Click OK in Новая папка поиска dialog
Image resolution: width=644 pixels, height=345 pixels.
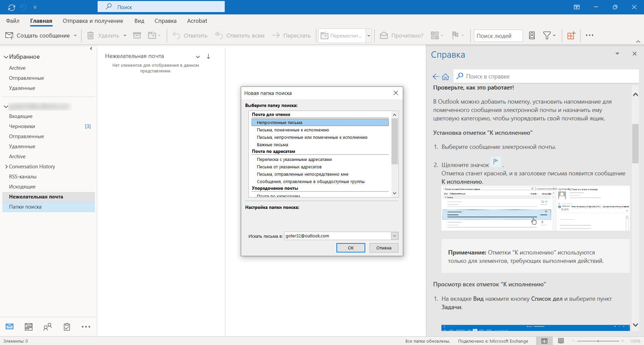(x=351, y=248)
